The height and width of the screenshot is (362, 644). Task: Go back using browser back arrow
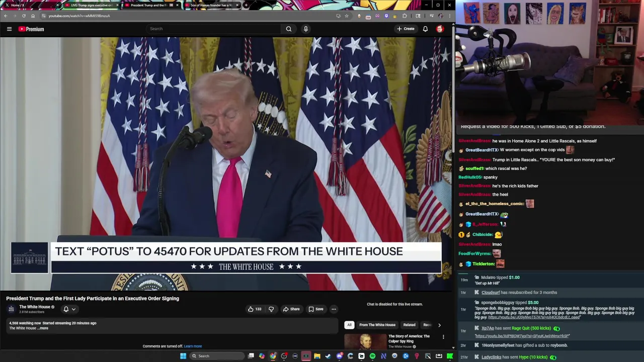coord(6,16)
